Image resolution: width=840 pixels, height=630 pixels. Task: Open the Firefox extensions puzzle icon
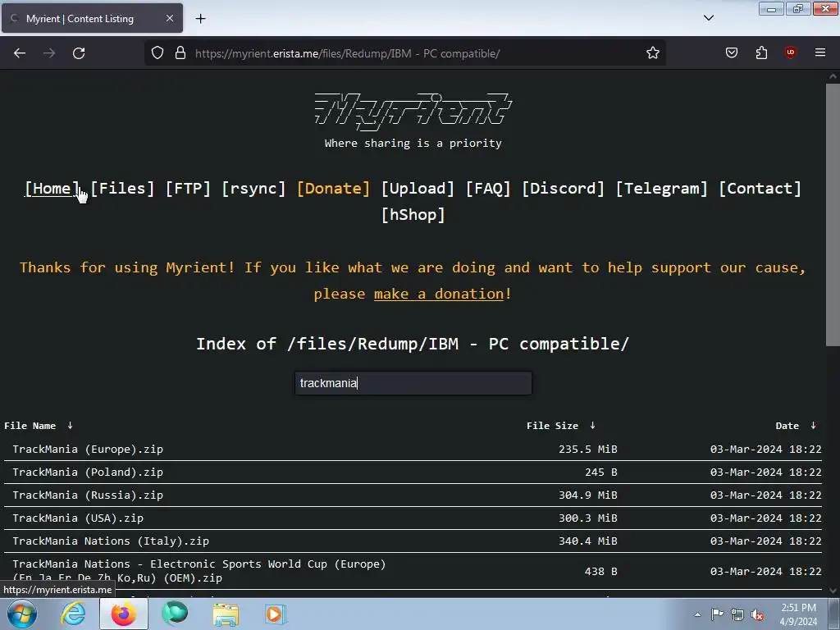tap(761, 52)
